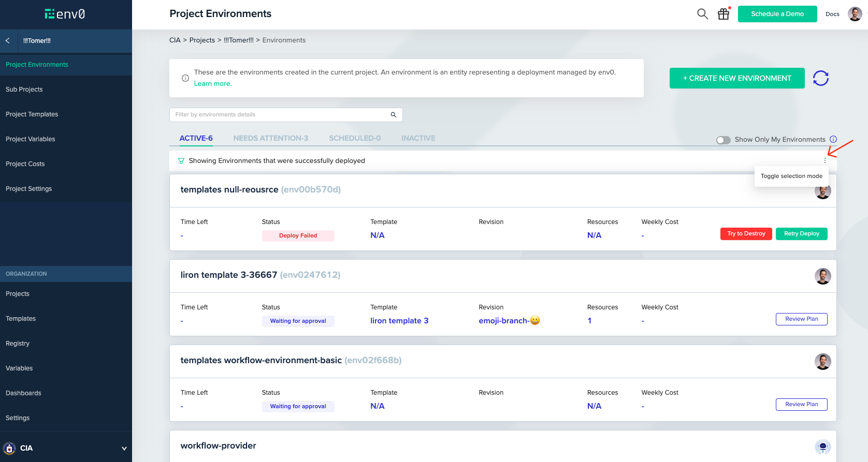Click the Filter by environments details field
Image resolution: width=868 pixels, height=462 pixels.
[x=280, y=115]
